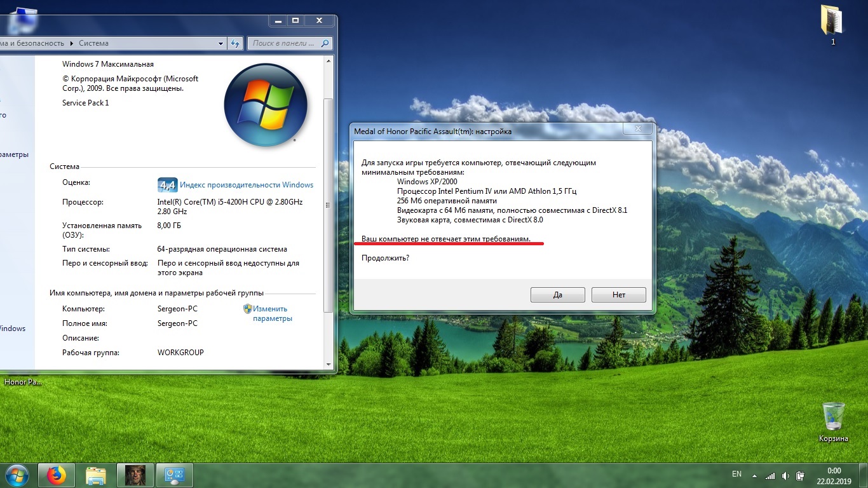Click the Sergeon-PC computer name value
Screen dimensions: 868x488
(x=177, y=309)
